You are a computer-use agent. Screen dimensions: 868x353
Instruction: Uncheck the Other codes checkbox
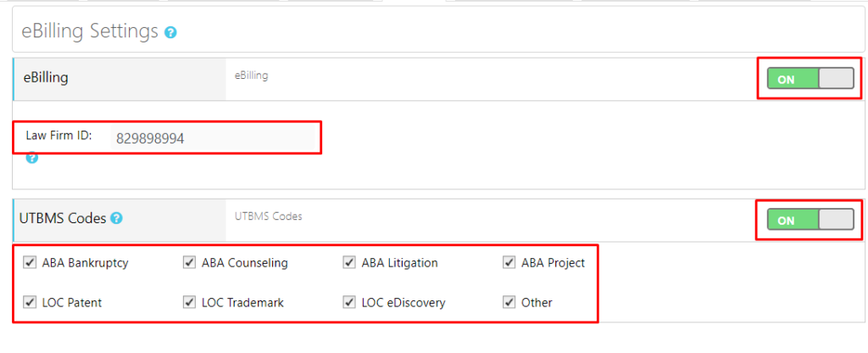(509, 302)
